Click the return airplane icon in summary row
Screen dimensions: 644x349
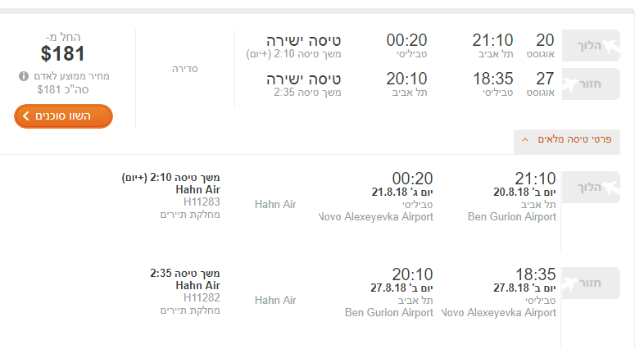569,84
